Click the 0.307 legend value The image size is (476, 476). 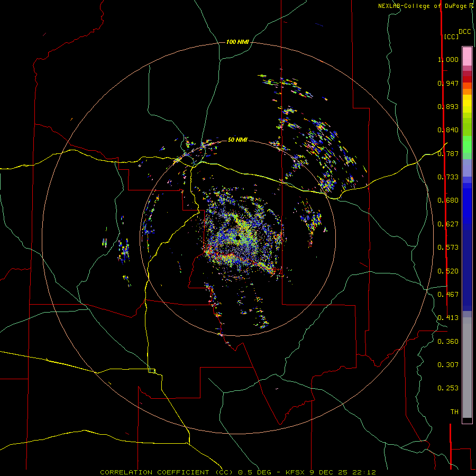pyautogui.click(x=448, y=365)
